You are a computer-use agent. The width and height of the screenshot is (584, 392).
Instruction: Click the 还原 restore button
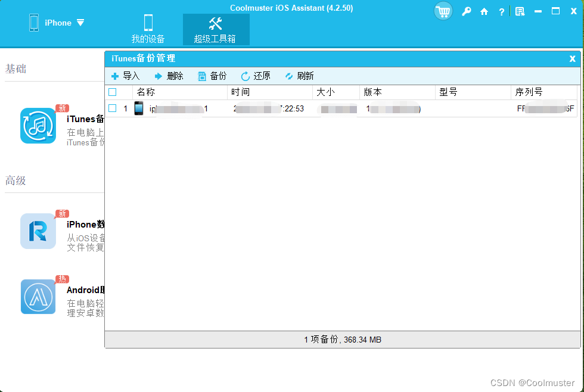pyautogui.click(x=256, y=76)
